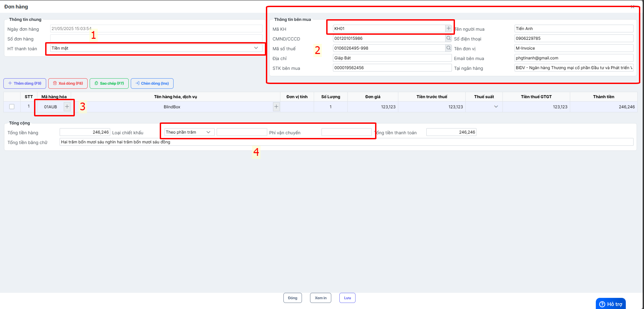Open the Hỗ trợ support widget
The height and width of the screenshot is (309, 644).
tap(611, 304)
